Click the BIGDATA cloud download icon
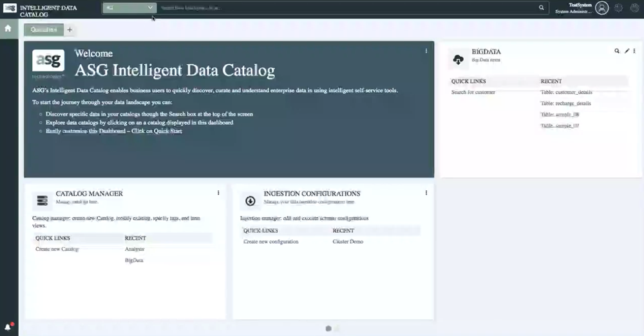 (x=459, y=59)
